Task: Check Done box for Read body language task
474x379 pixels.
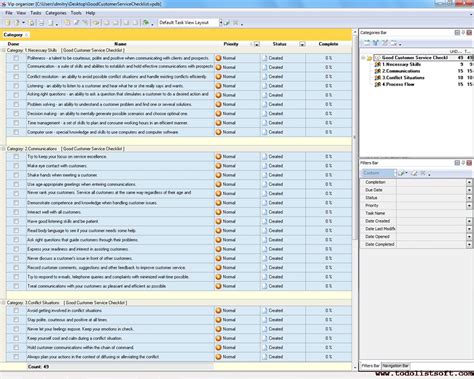Action: pos(16,231)
